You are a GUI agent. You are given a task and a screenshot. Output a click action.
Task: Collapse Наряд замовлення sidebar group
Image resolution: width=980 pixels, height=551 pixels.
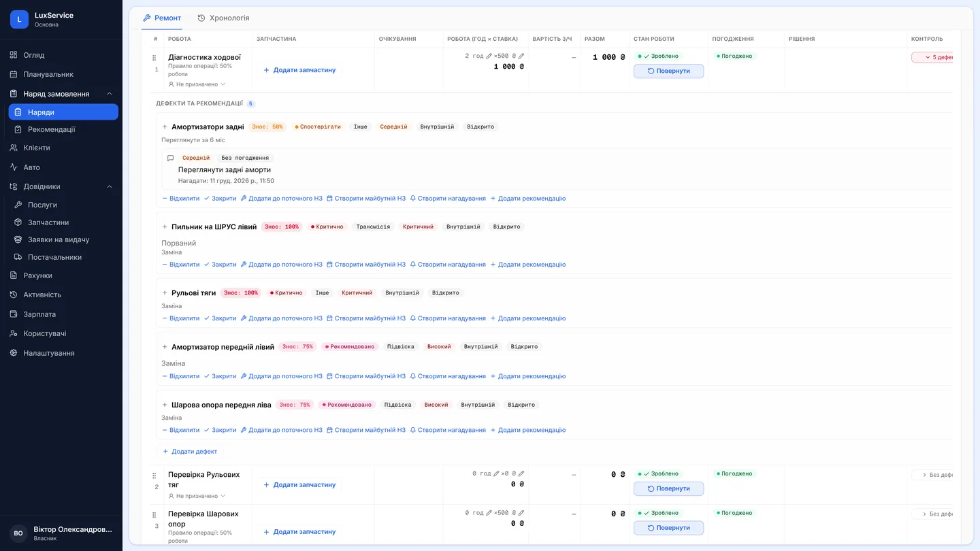click(110, 94)
